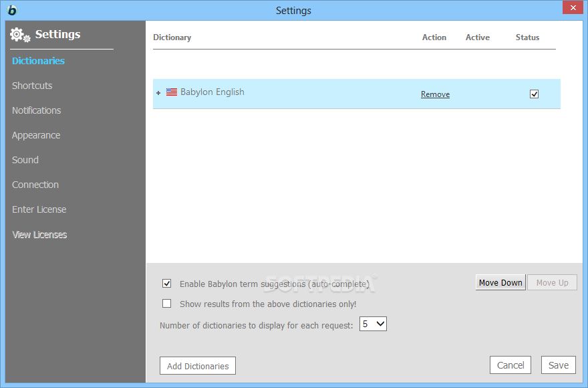
Task: Select the Connection section
Action: point(35,185)
